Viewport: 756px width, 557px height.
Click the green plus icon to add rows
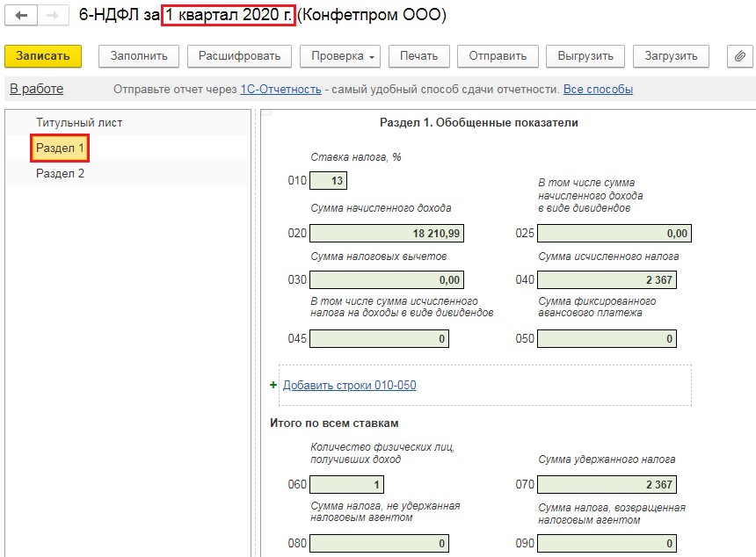click(273, 385)
